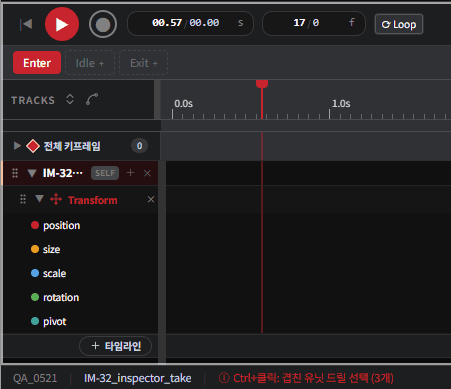Select the Transform label
Screen dimensions: 451x389
coord(93,200)
